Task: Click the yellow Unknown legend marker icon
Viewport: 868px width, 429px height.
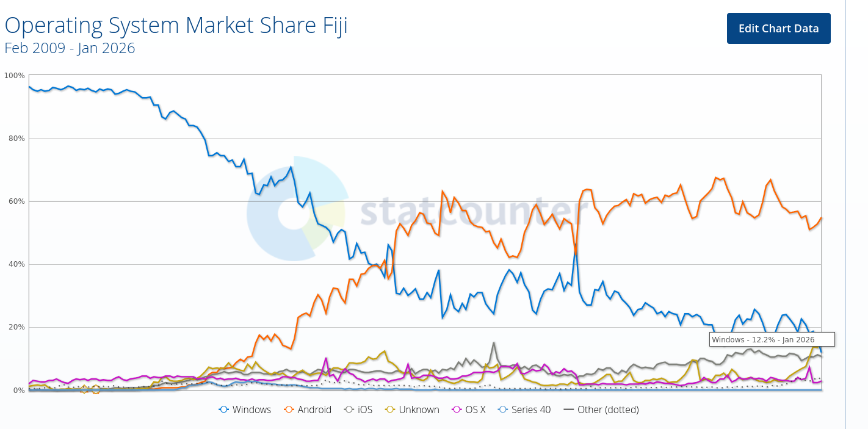Action: (391, 409)
